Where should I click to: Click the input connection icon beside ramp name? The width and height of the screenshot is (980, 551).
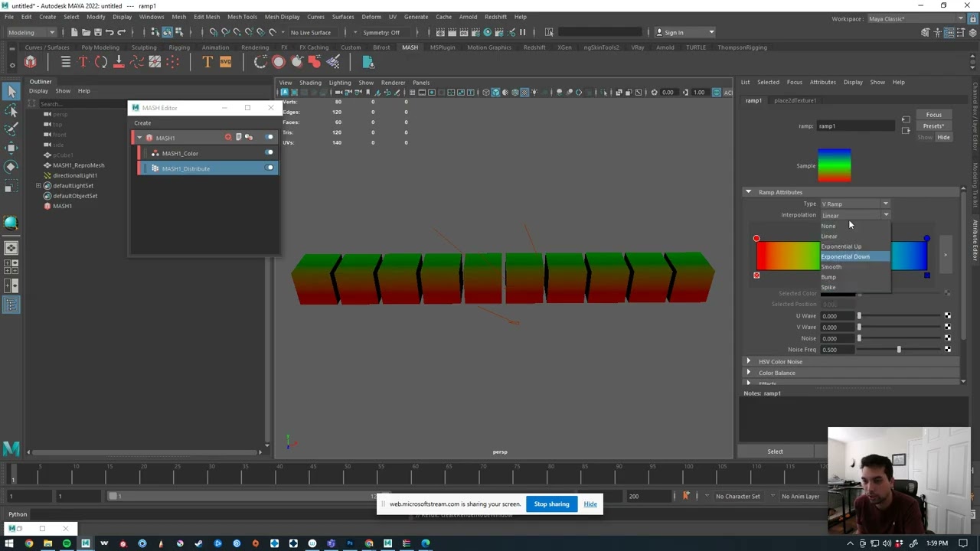pos(906,120)
